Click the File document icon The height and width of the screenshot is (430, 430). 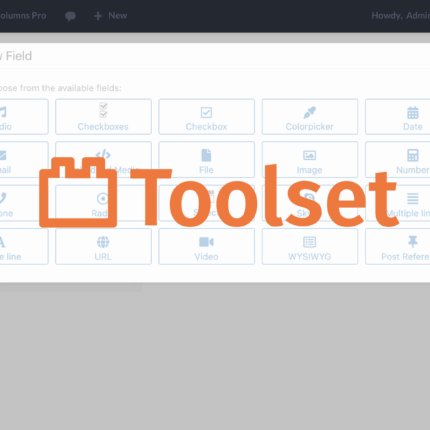(x=206, y=155)
